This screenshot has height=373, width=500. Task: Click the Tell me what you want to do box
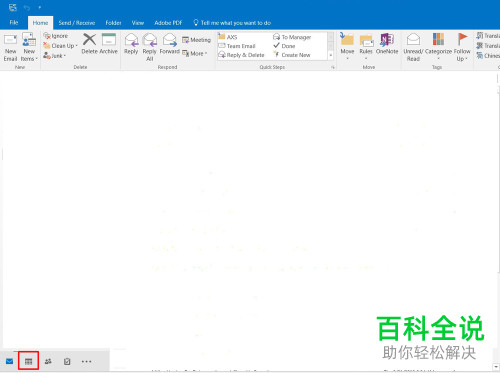232,23
